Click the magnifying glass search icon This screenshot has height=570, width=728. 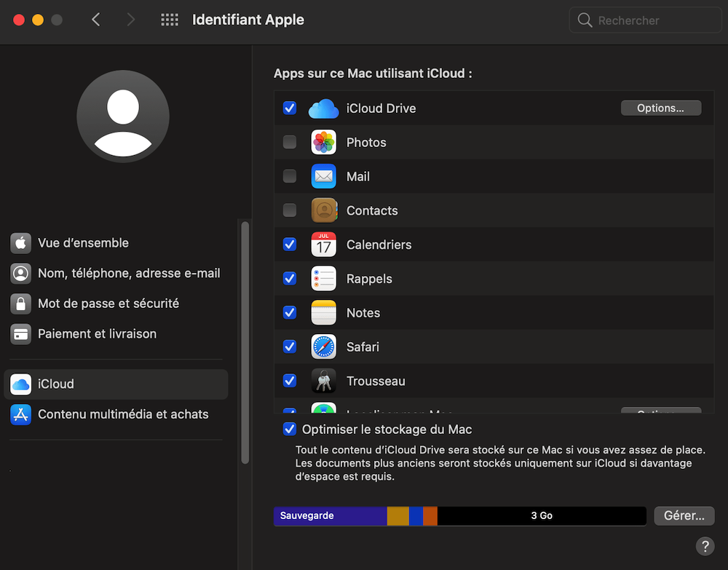click(x=585, y=20)
